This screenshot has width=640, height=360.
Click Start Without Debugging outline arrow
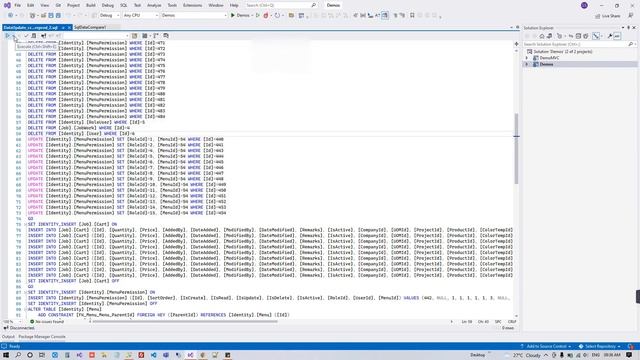258,16
